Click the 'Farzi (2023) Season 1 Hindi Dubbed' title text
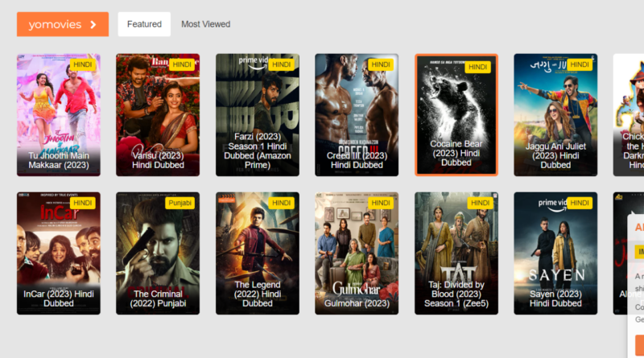 pos(258,150)
